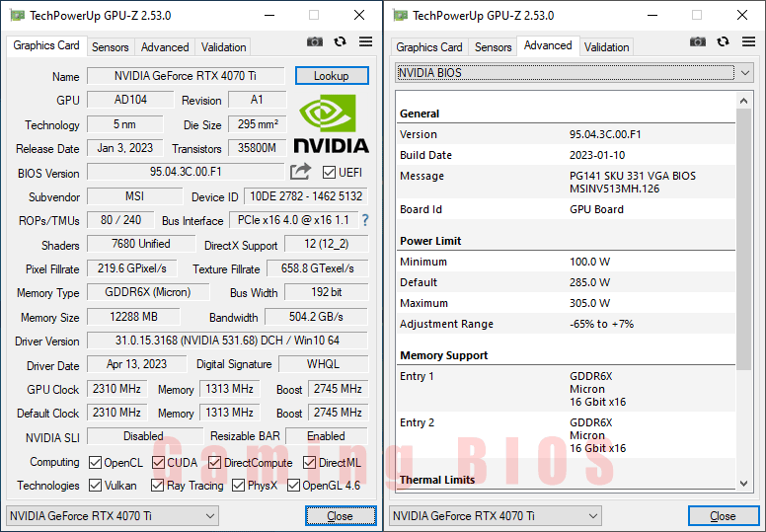Click the screenshot camera icon in right window
This screenshot has width=766, height=532.
698,42
